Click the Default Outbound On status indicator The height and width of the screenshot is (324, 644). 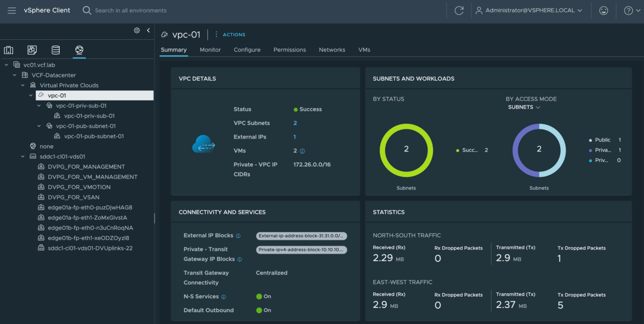(x=262, y=310)
